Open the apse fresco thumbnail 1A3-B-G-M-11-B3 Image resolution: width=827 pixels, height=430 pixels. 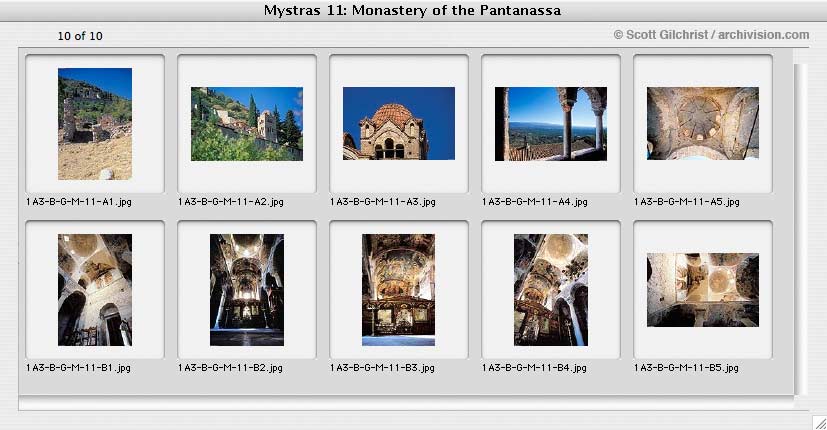pyautogui.click(x=399, y=290)
